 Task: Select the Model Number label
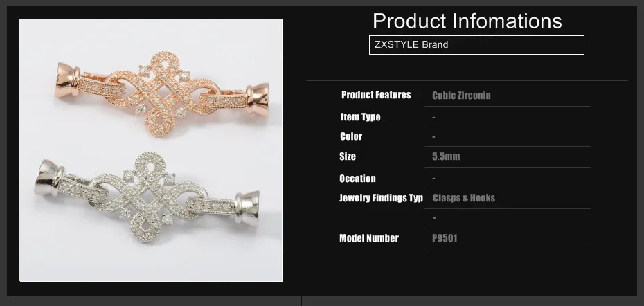tap(369, 238)
